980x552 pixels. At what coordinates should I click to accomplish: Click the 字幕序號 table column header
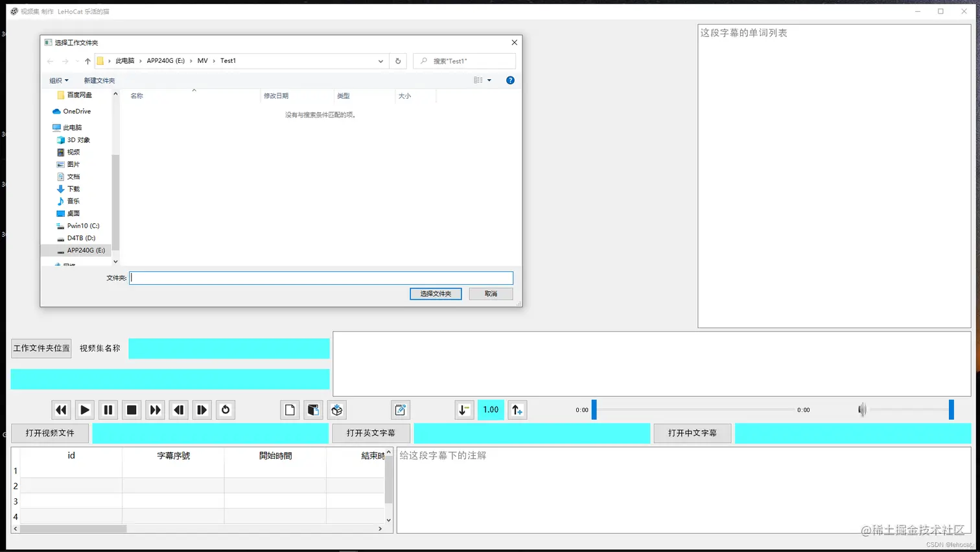[174, 456]
